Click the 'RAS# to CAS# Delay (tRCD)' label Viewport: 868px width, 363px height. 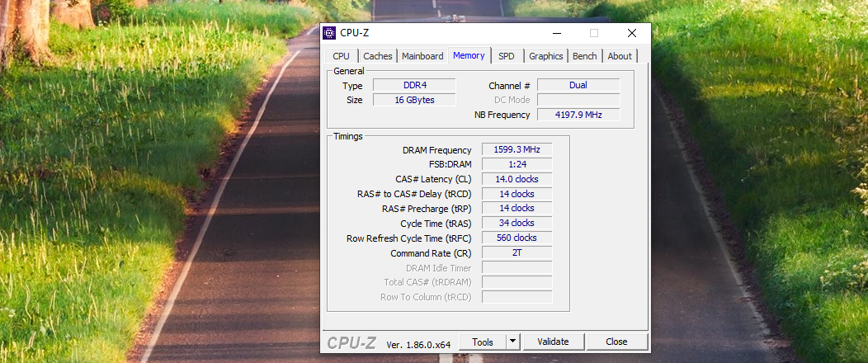pos(415,194)
